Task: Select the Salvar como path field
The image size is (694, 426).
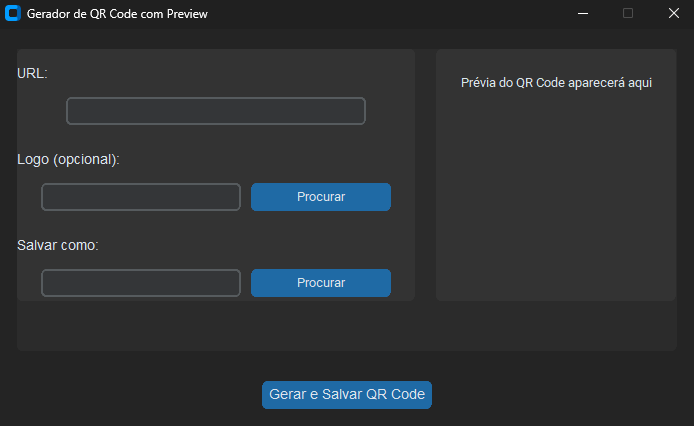Action: point(141,283)
